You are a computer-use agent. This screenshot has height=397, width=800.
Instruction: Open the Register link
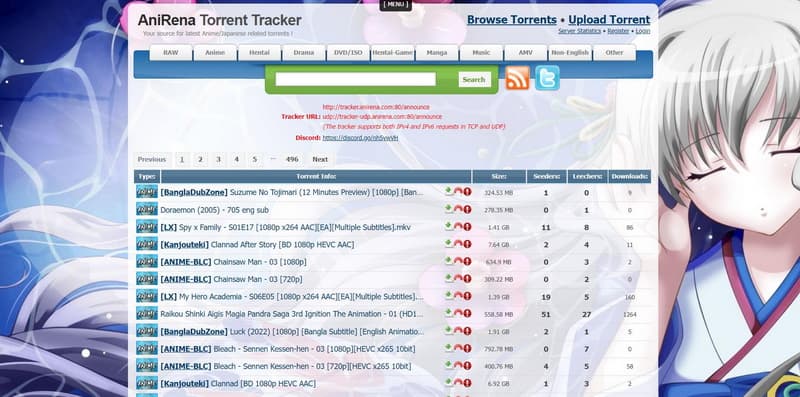point(618,31)
